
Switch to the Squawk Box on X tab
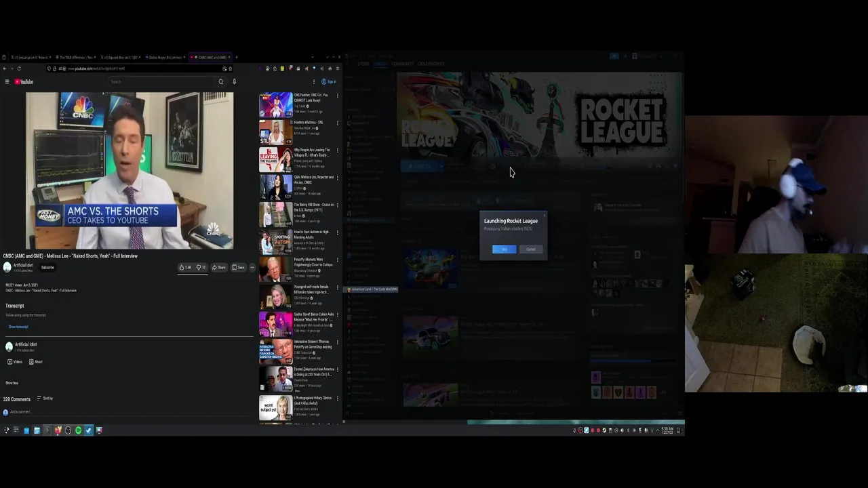coord(120,58)
